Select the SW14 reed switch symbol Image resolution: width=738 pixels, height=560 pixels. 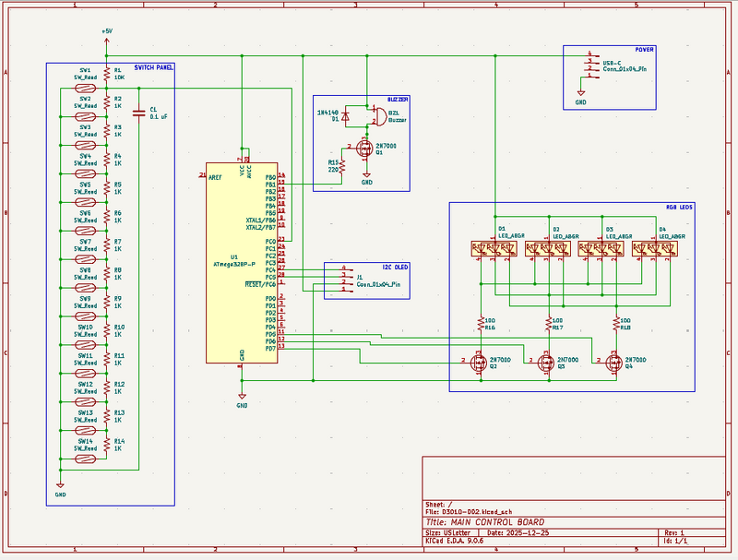pyautogui.click(x=84, y=459)
